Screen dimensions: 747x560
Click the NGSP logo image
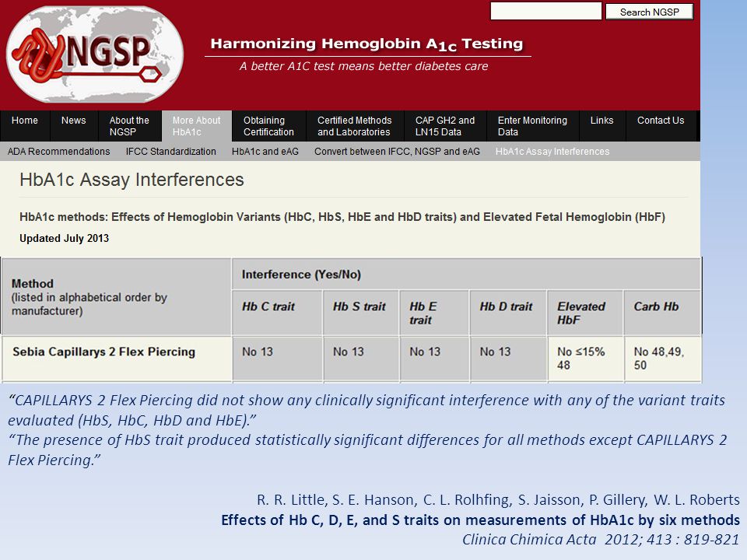coord(95,54)
